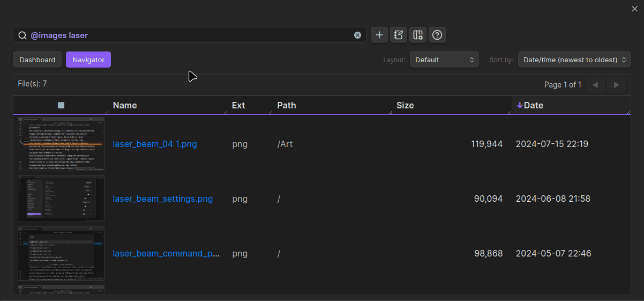Sort by the Date column header
The height and width of the screenshot is (301, 644).
click(x=533, y=106)
